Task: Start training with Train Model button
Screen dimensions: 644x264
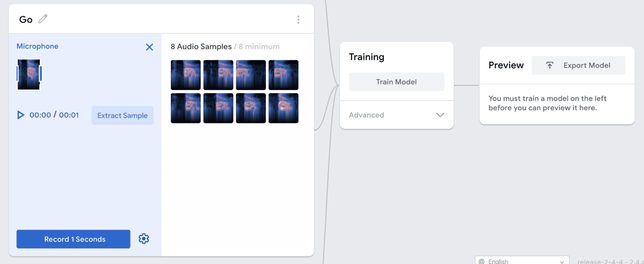Action: 396,82
